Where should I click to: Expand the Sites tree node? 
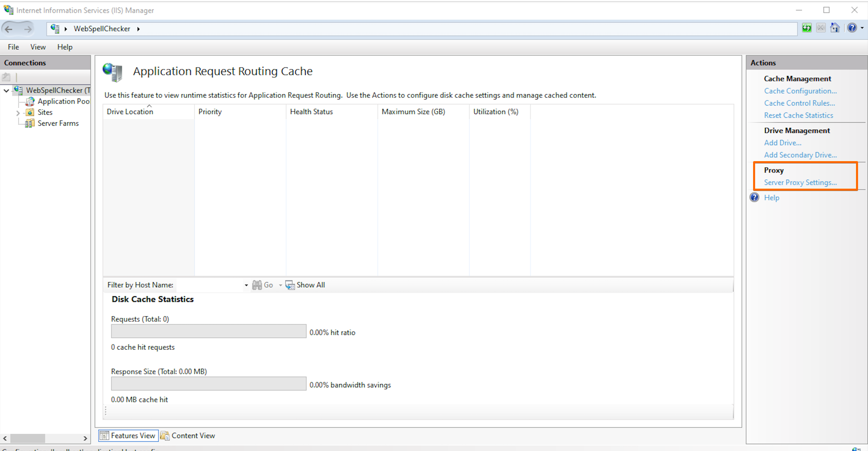click(18, 113)
